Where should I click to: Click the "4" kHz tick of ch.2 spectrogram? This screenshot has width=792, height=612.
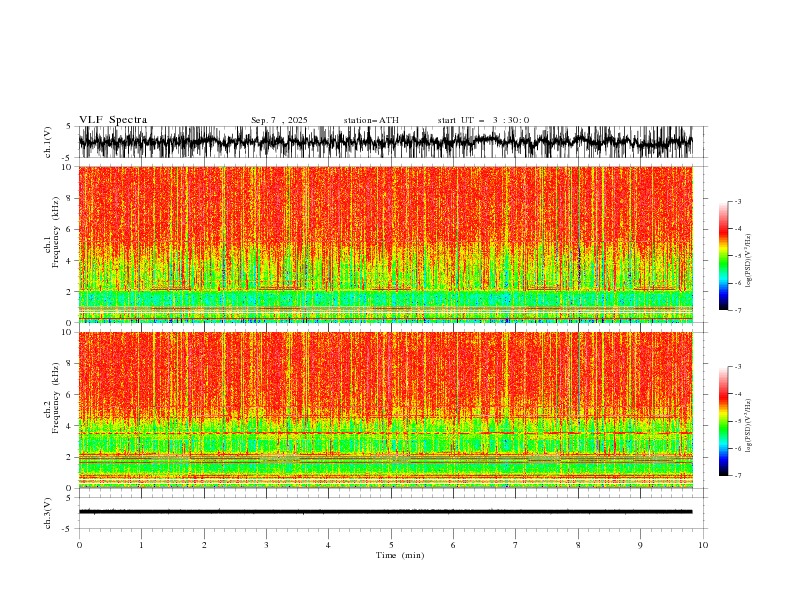click(x=71, y=426)
